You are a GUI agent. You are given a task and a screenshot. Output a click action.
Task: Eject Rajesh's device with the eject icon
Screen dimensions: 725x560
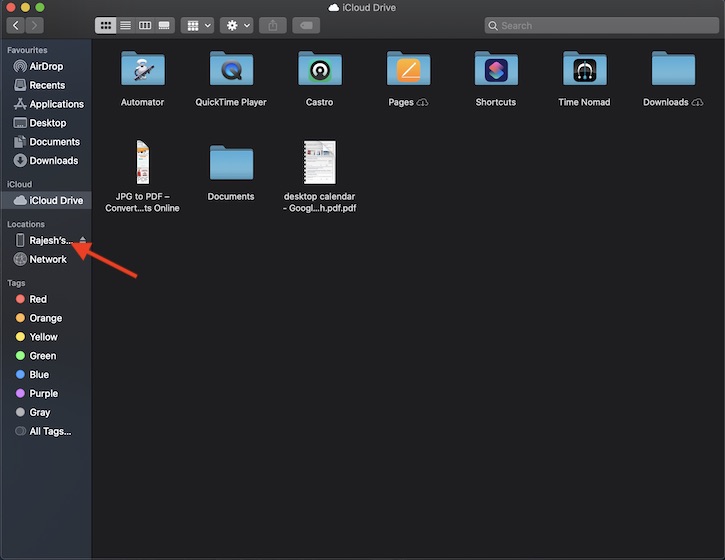coord(83,240)
